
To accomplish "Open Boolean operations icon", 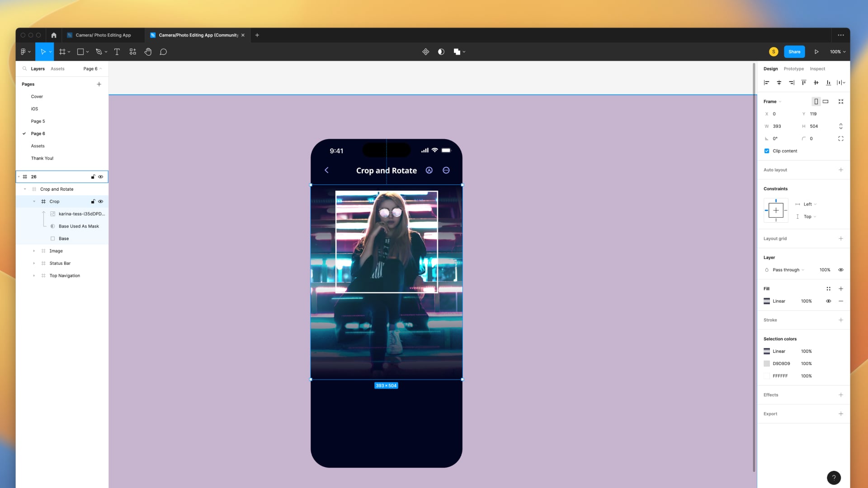I will (457, 52).
